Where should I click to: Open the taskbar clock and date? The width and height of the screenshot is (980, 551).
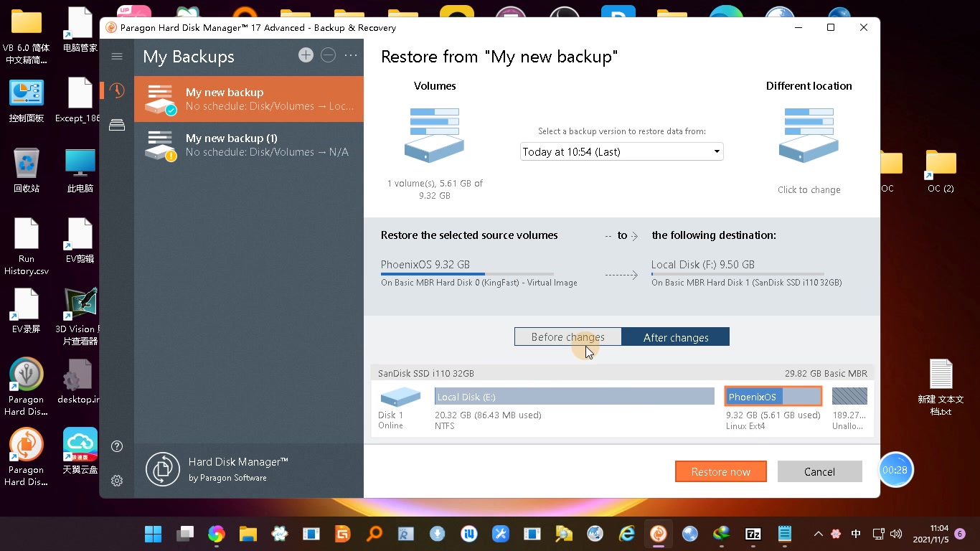(930, 534)
